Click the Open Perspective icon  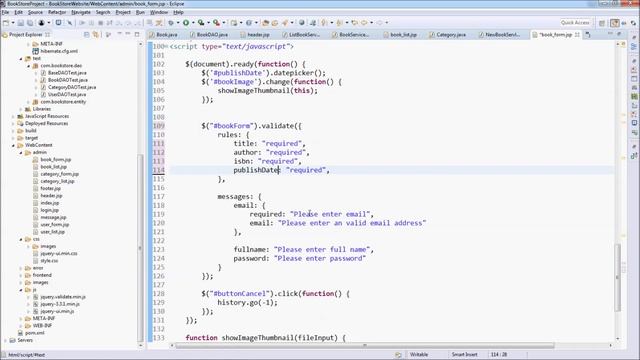pyautogui.click(x=602, y=23)
